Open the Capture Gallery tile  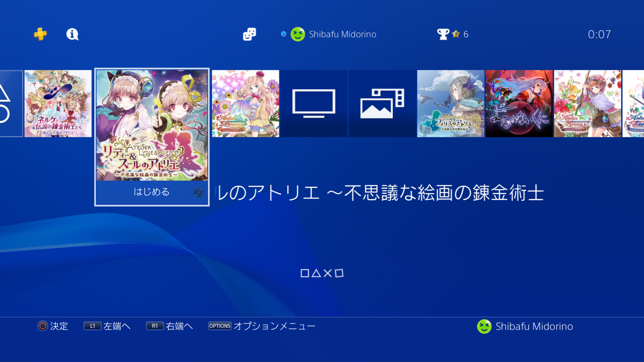pyautogui.click(x=382, y=104)
